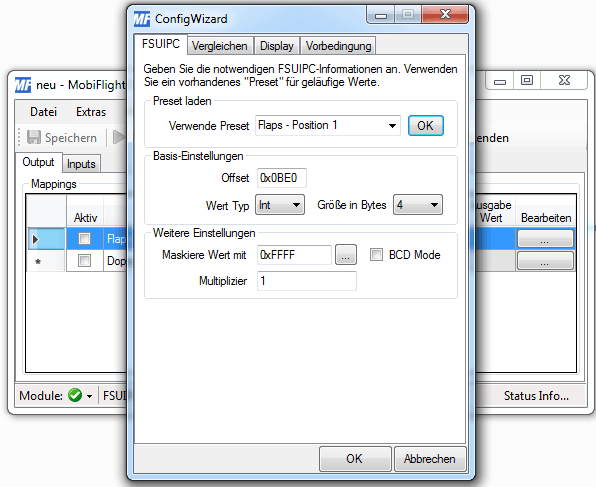Confirm with the bottom OK button
This screenshot has width=596, height=487.
(x=355, y=458)
